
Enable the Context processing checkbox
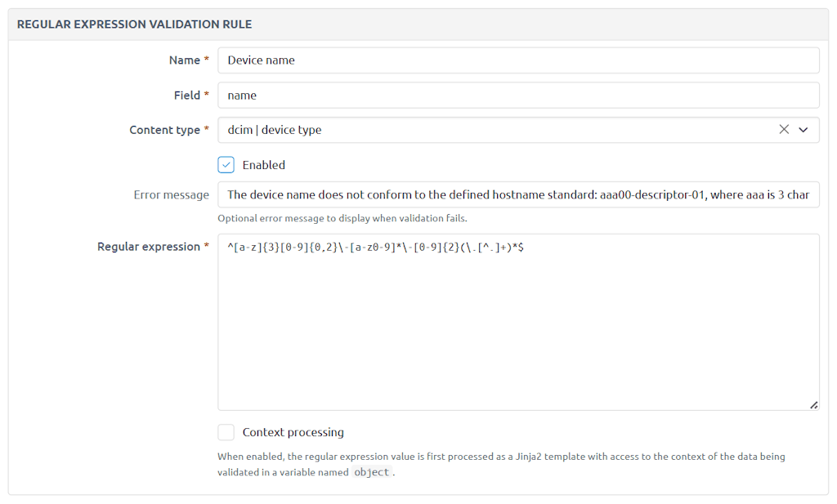pos(226,432)
